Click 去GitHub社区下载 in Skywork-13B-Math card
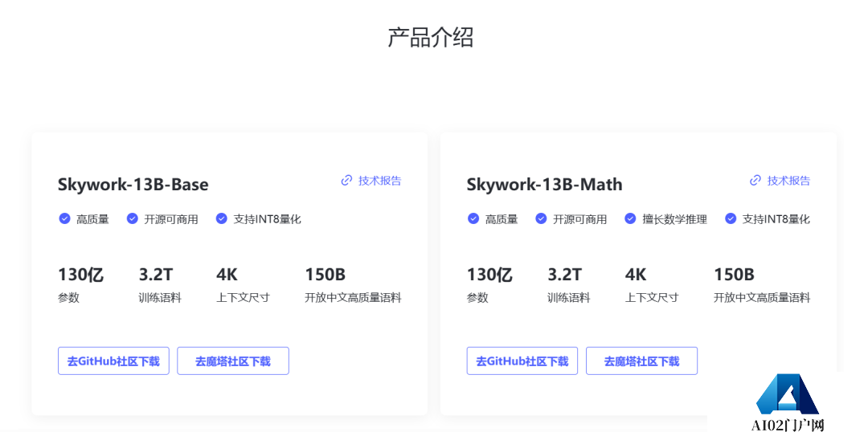Image resolution: width=868 pixels, height=432 pixels. [522, 361]
